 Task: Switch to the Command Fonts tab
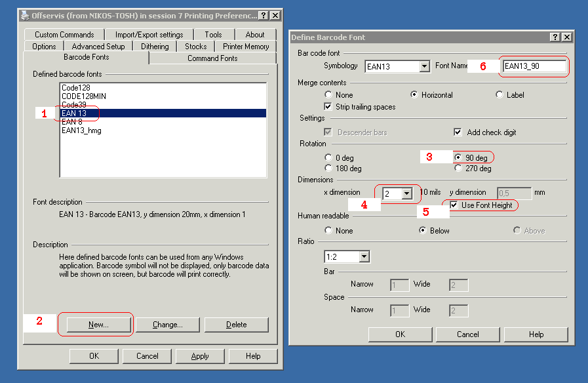pyautogui.click(x=212, y=58)
